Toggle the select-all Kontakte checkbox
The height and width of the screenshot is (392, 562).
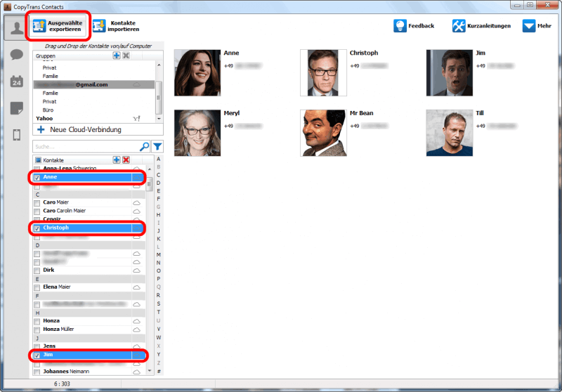click(39, 160)
